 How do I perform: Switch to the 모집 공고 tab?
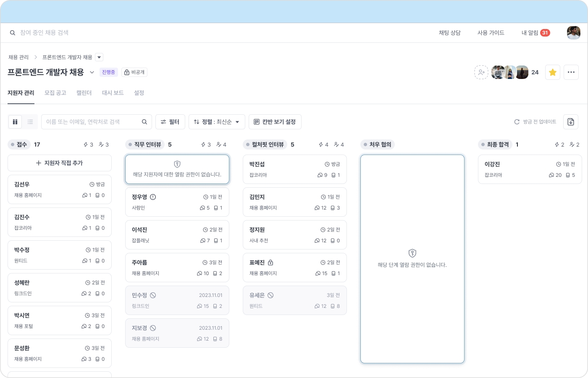(55, 93)
